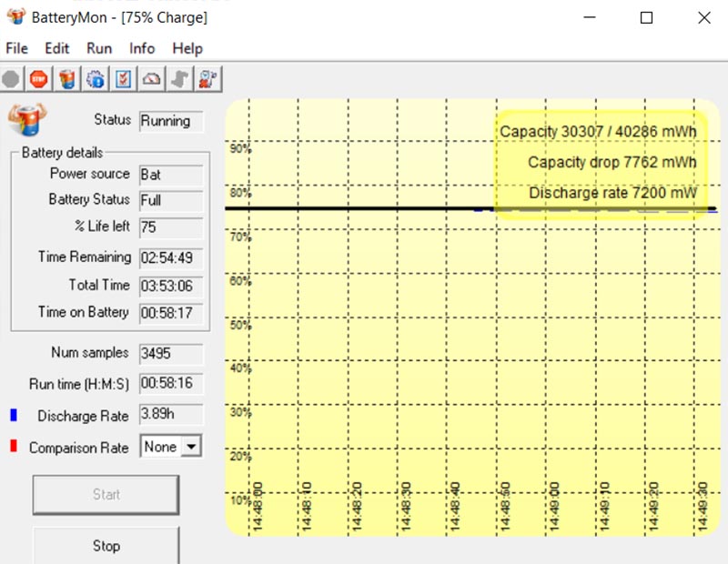Click the 14:48:10 time label on chart
The width and height of the screenshot is (728, 564).
pyautogui.click(x=307, y=507)
